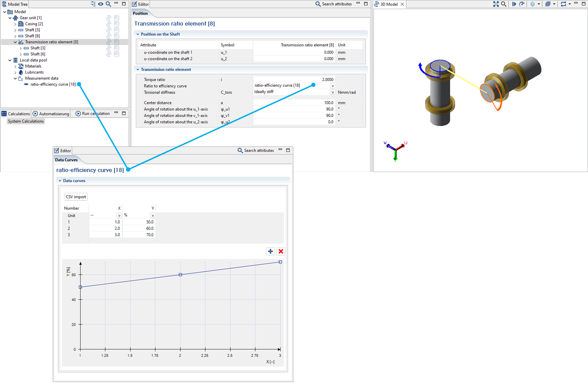Click the 3D icon next to Transmission ratio element
The width and height of the screenshot is (588, 383).
point(109,42)
